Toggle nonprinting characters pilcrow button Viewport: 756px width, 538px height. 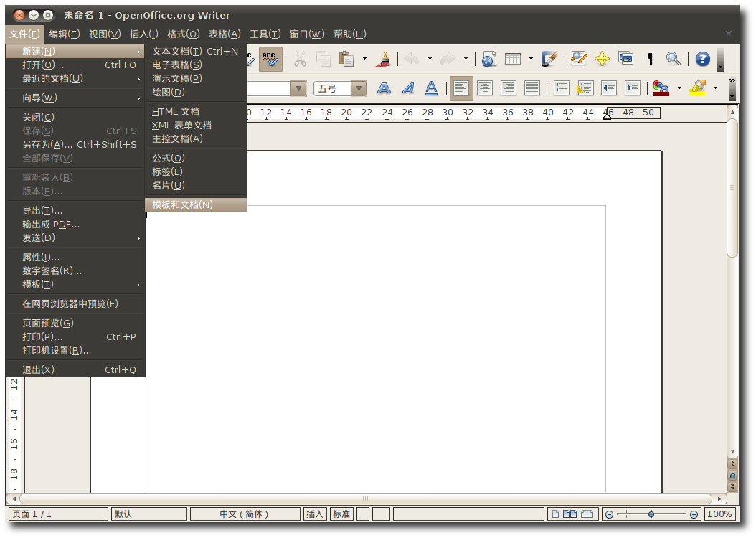pyautogui.click(x=650, y=59)
